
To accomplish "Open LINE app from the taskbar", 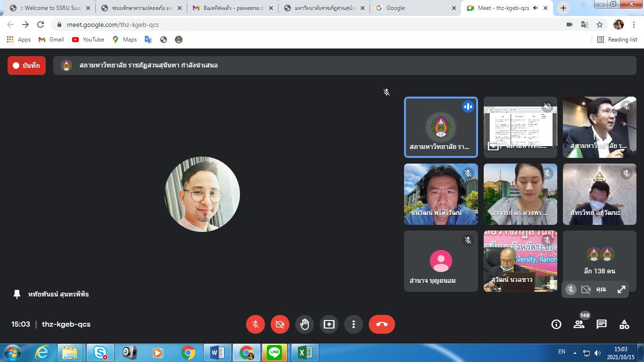I will pos(274,353).
